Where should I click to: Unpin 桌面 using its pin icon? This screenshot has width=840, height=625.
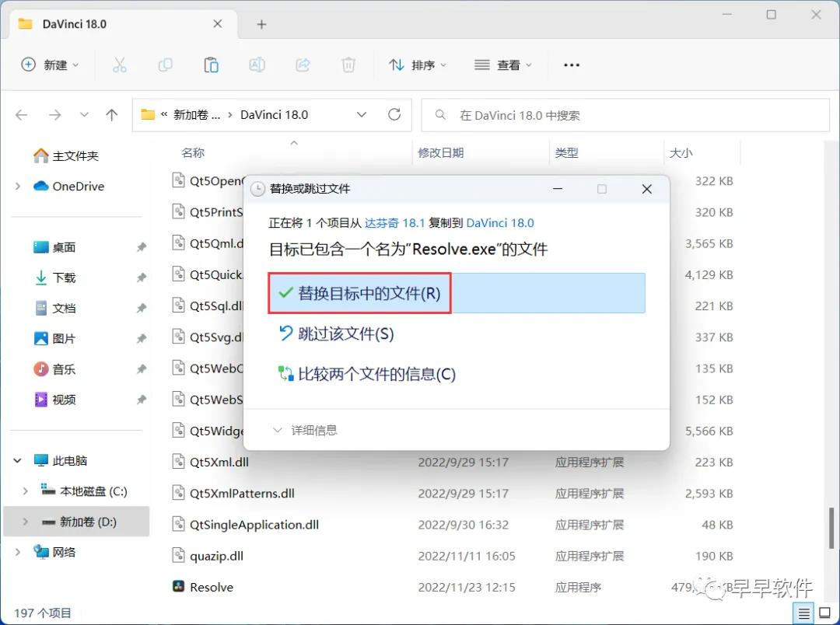142,247
